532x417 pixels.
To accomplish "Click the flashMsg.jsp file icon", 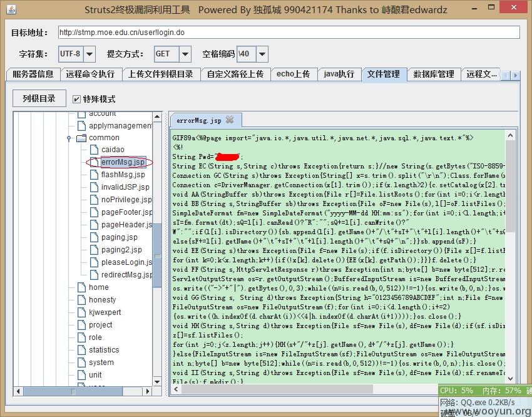I will click(x=95, y=175).
